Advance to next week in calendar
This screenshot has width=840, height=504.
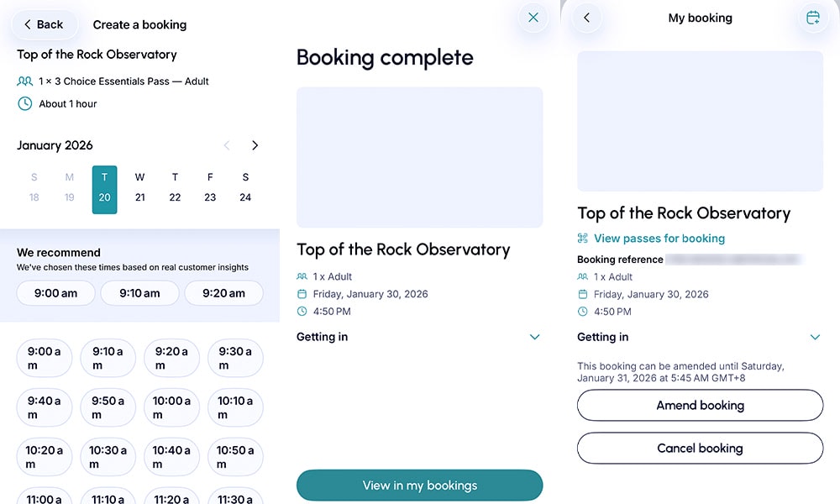point(255,145)
